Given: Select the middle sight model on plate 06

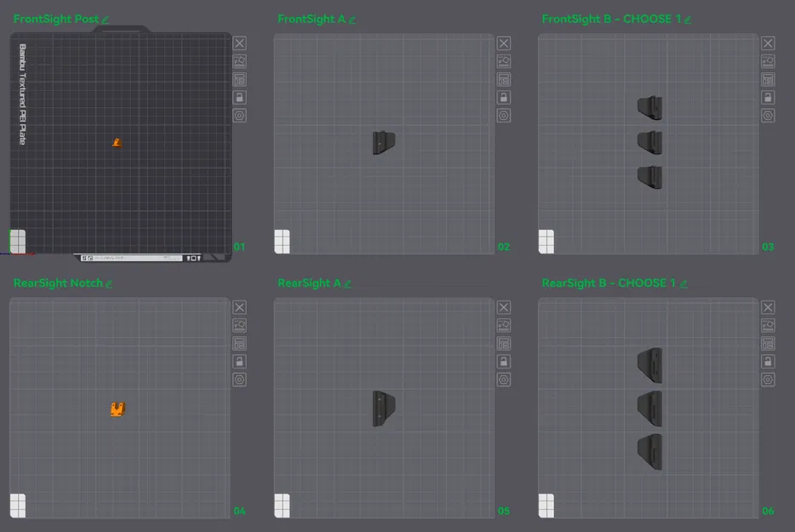Looking at the screenshot, I should tap(650, 409).
